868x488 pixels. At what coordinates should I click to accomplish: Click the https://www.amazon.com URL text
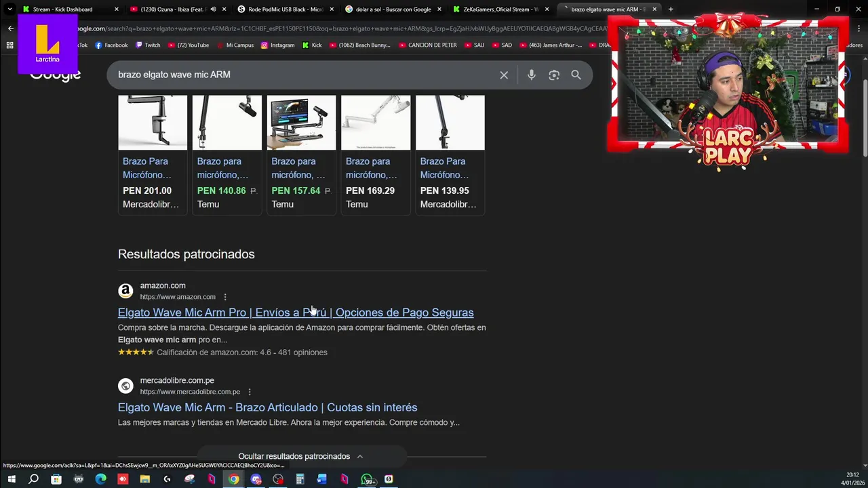(x=178, y=297)
